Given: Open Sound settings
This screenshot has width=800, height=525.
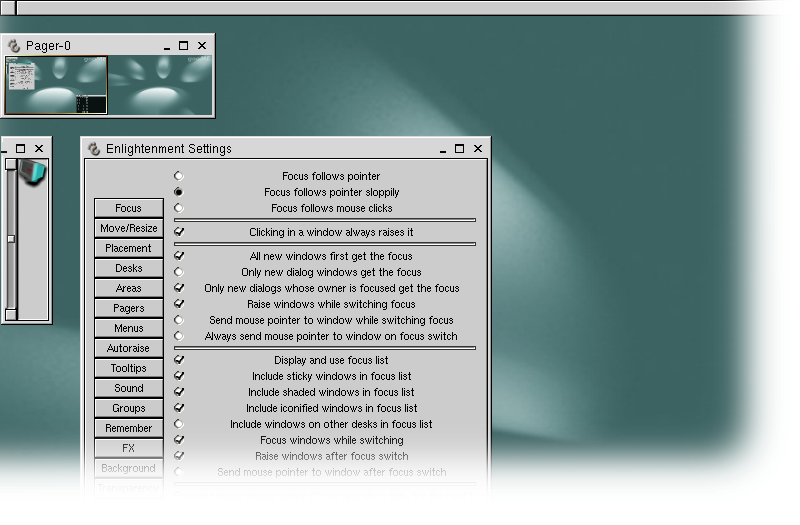Looking at the screenshot, I should 129,388.
